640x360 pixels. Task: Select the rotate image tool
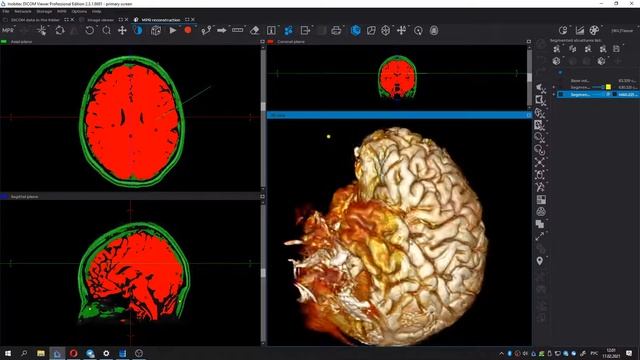click(60, 30)
